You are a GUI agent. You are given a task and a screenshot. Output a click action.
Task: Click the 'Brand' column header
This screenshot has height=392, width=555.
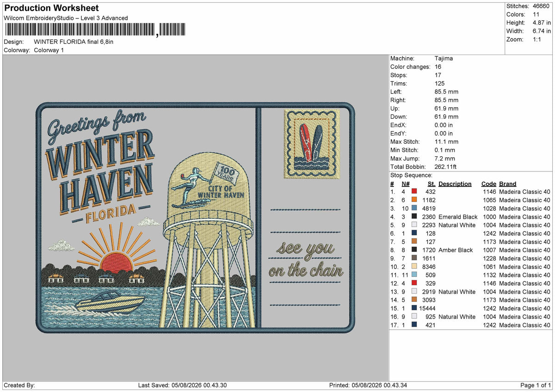pos(508,184)
